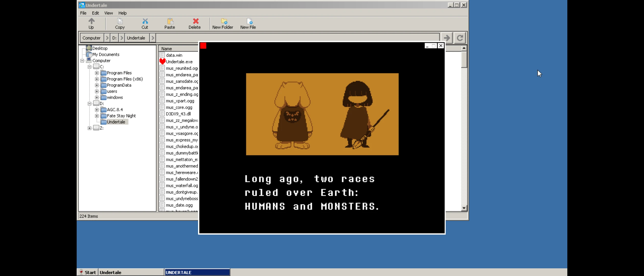Click the New File icon

[x=248, y=24]
